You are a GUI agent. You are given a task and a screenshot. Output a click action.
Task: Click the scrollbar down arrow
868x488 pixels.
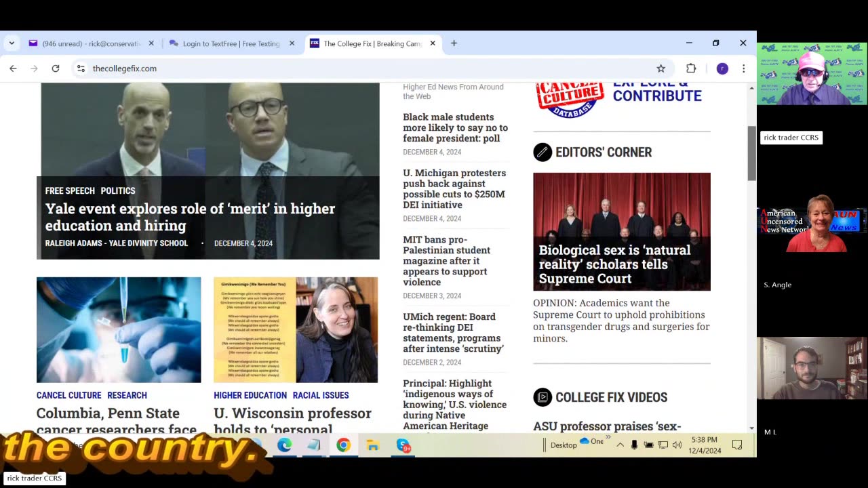click(751, 428)
